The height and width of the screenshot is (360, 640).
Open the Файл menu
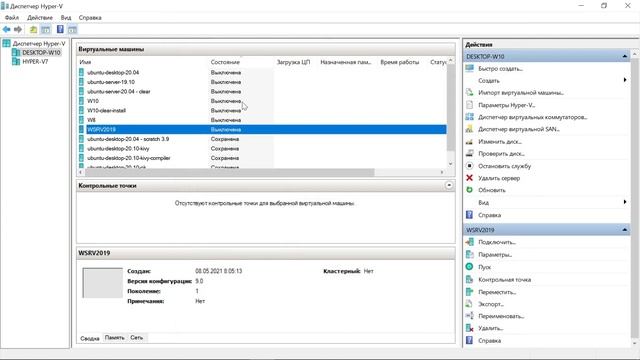coord(12,18)
